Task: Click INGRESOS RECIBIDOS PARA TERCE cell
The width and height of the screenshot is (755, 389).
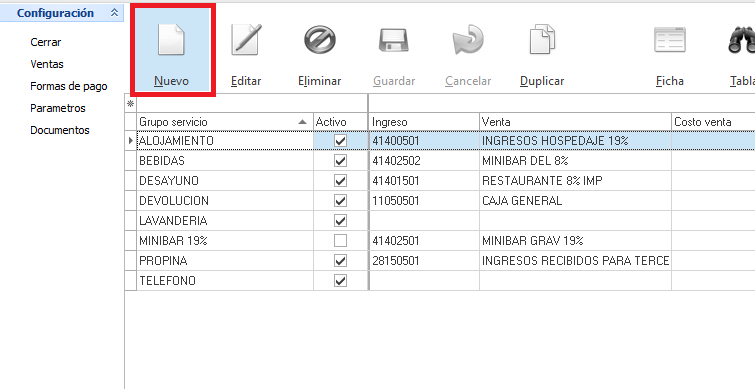Action: tap(575, 260)
